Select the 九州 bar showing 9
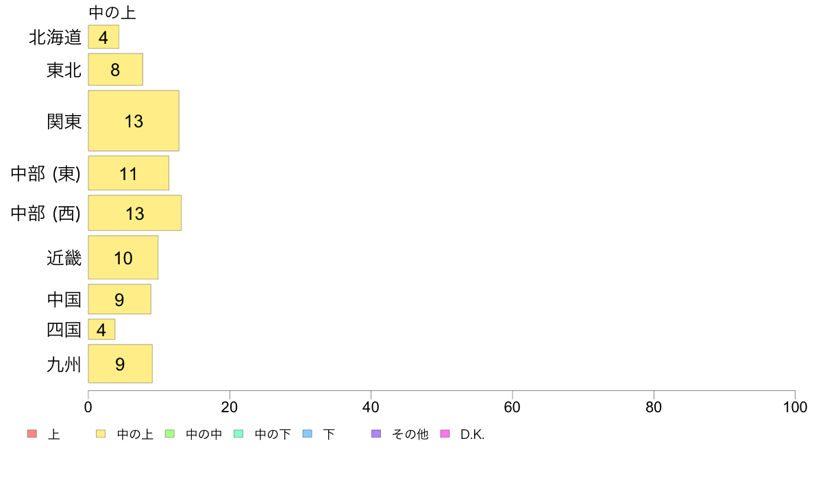The width and height of the screenshot is (814, 504). click(120, 364)
